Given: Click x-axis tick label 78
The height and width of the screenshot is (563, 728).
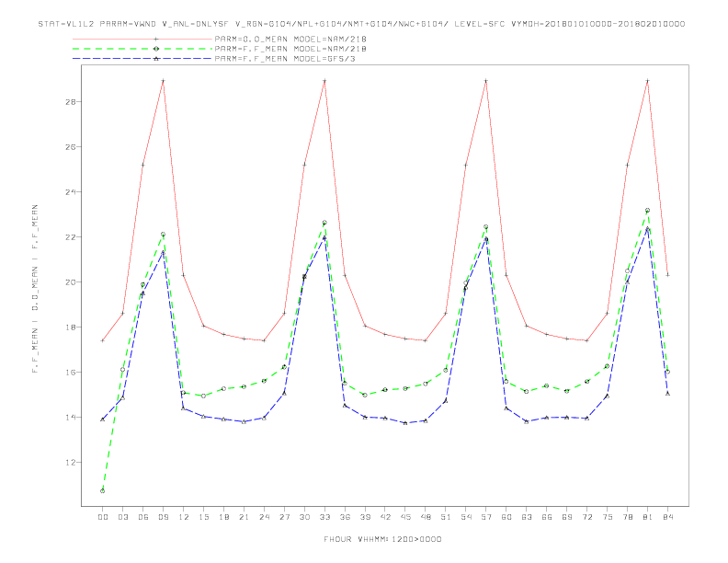Looking at the screenshot, I should pos(627,517).
